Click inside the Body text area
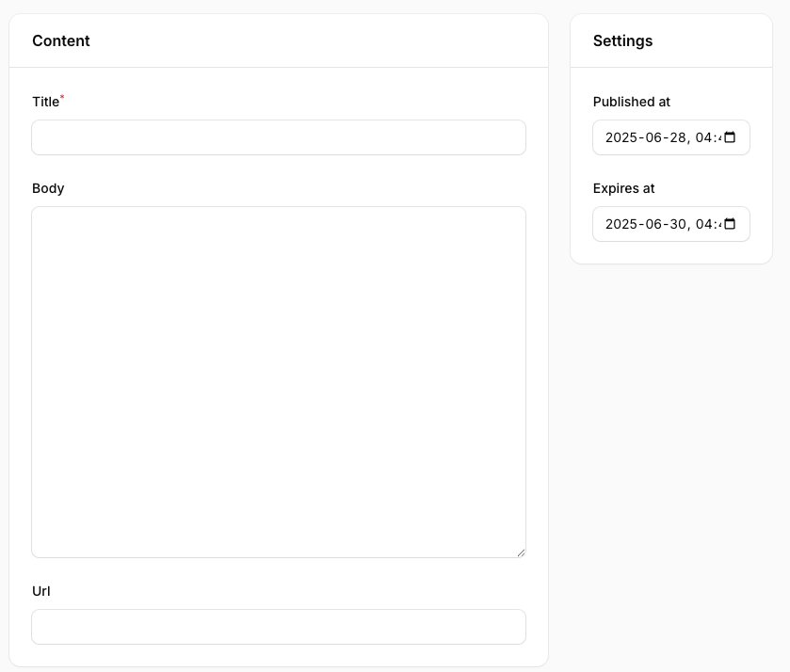The height and width of the screenshot is (672, 790). (279, 381)
